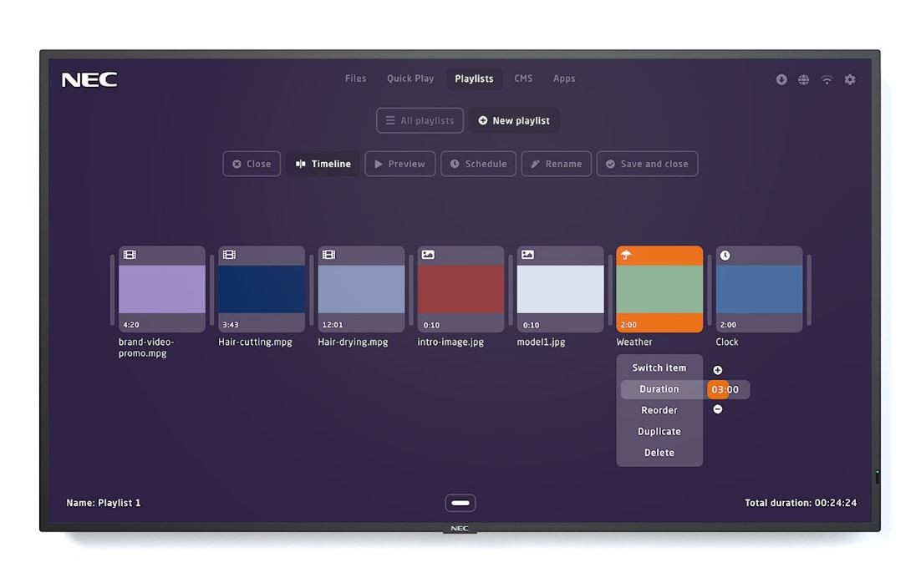Open the CMS tab
The width and height of the screenshot is (921, 588).
tap(523, 79)
